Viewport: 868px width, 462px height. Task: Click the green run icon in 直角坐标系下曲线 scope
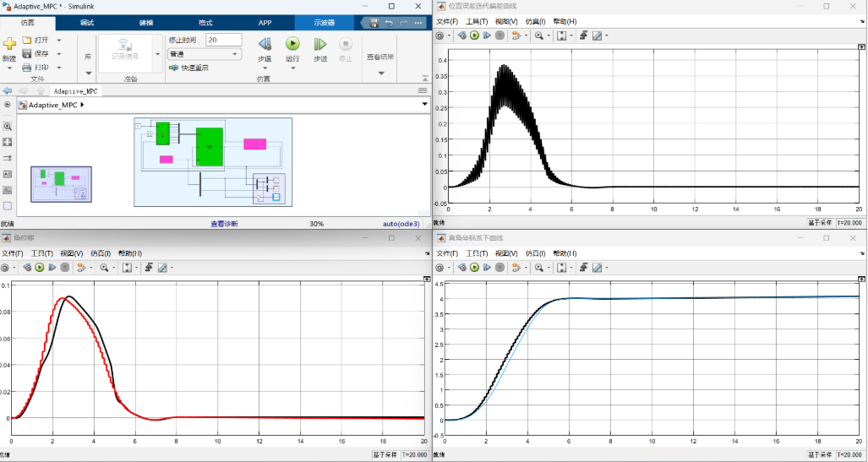474,268
